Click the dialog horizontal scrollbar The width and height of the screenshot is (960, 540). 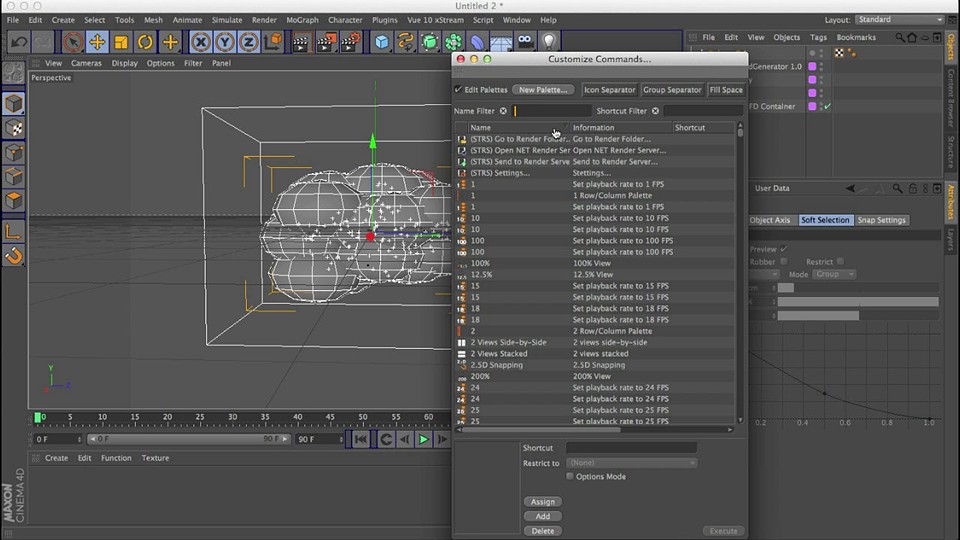point(541,430)
